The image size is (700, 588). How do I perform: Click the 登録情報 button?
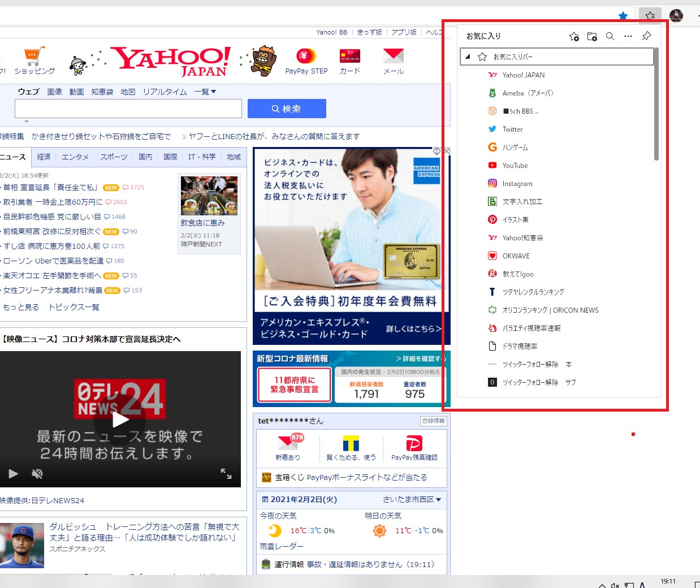coord(434,421)
